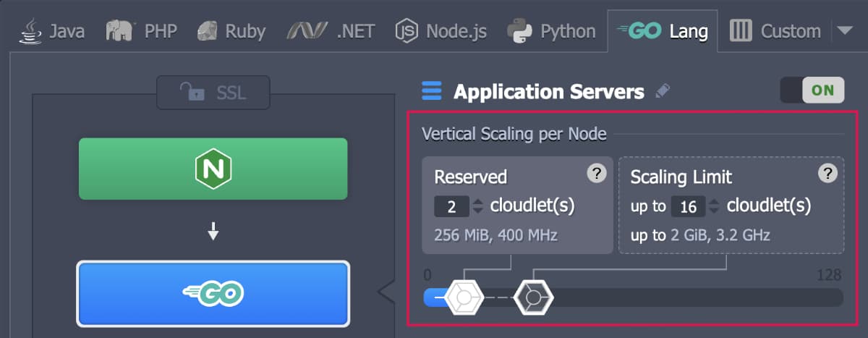Click the pencil icon beside Application Servers
The height and width of the screenshot is (338, 868).
point(663,92)
